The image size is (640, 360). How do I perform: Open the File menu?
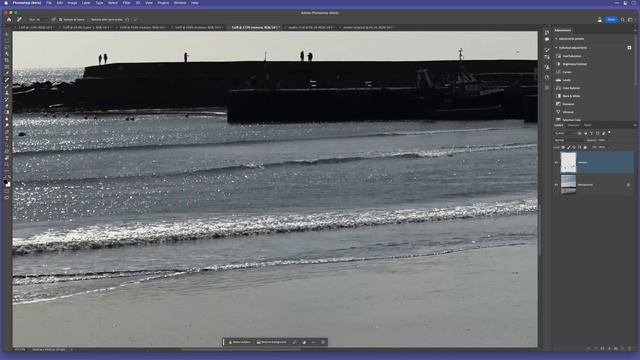pyautogui.click(x=49, y=3)
